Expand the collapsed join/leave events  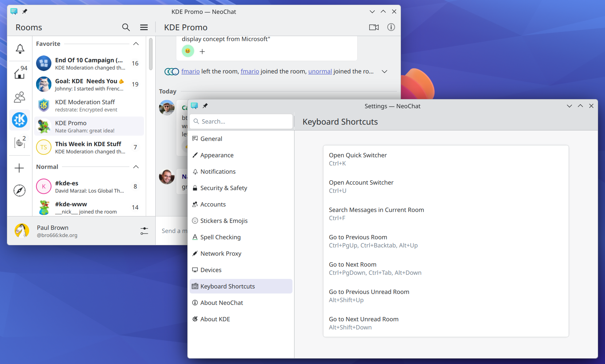384,72
